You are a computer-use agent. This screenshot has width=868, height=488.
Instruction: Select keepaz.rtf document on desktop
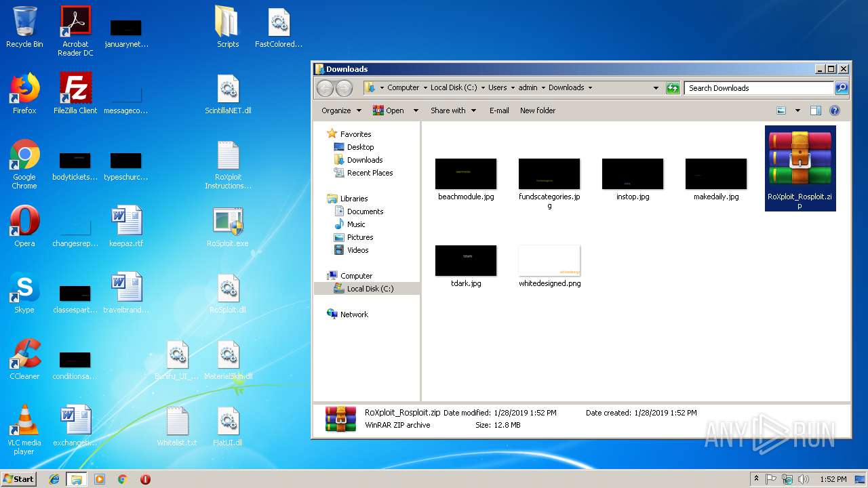(x=126, y=226)
